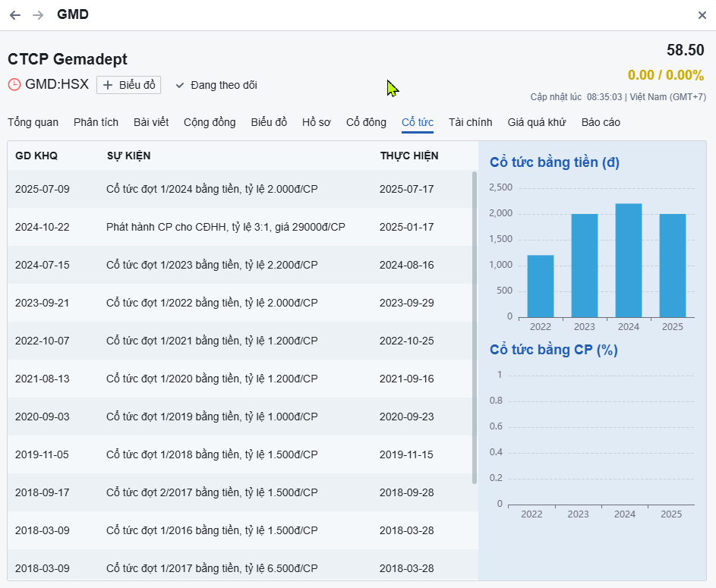Open the Tài chính tab
716x588 pixels.
(x=470, y=122)
